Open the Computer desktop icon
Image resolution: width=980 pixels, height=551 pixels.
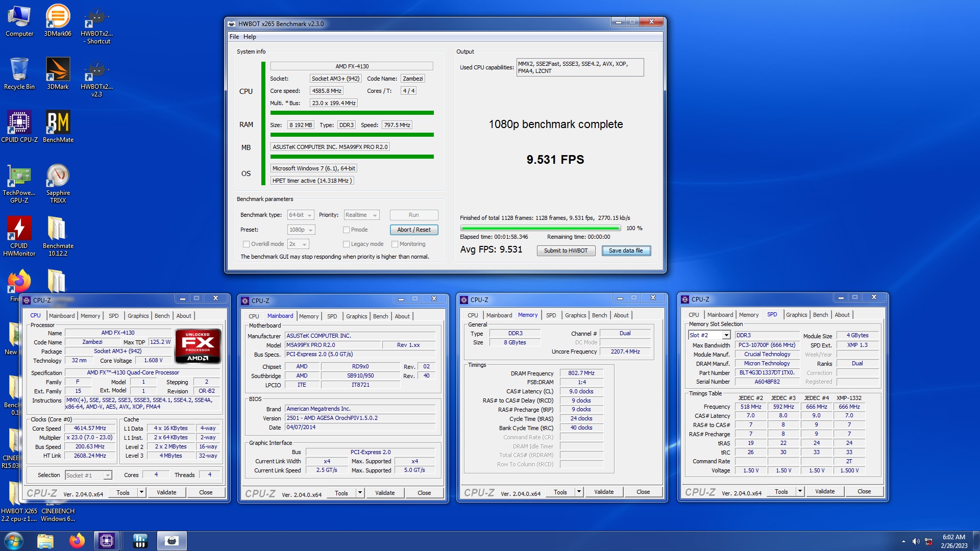coord(19,21)
